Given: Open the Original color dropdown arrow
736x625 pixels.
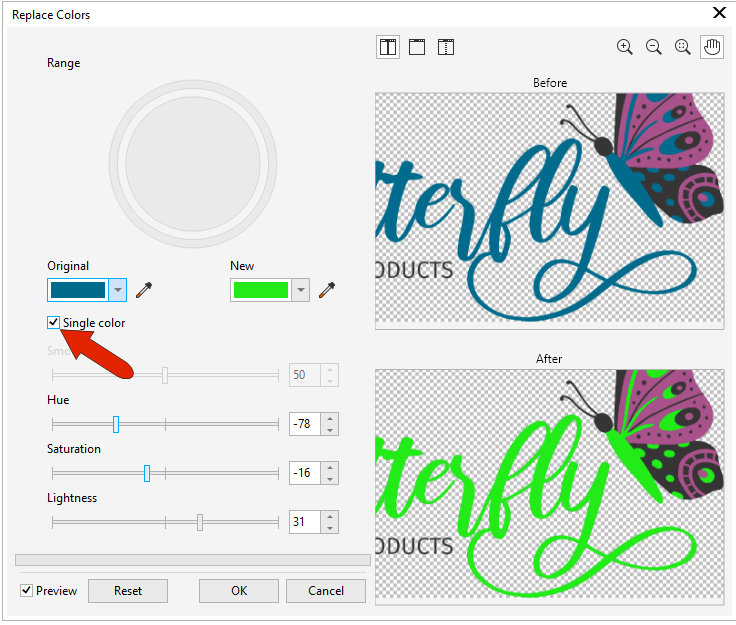Looking at the screenshot, I should tap(117, 290).
